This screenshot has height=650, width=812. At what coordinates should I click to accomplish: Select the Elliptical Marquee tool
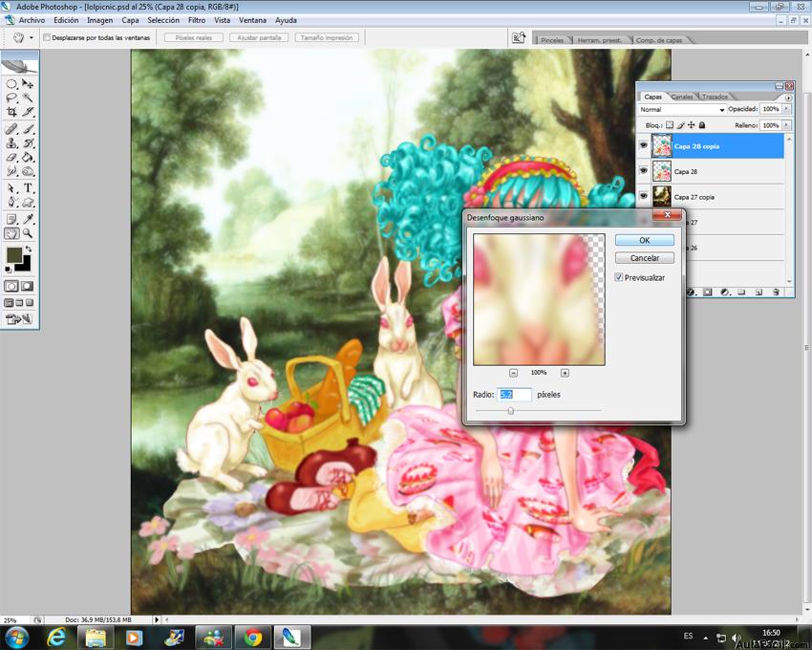pos(11,84)
